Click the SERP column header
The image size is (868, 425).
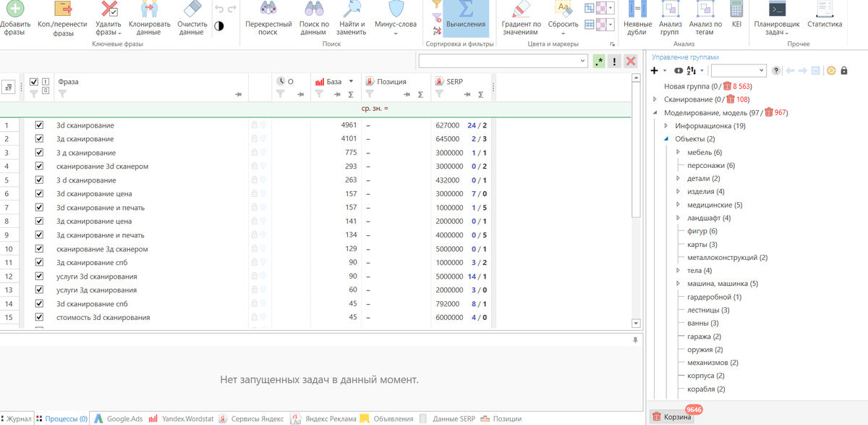[x=454, y=82]
